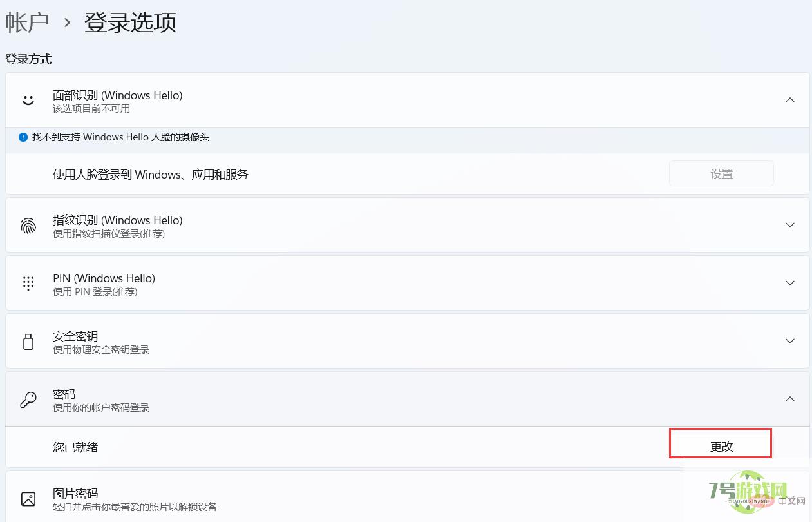Viewport: 812px width, 522px height.
Task: Click 使用物理安全密钥登录 subtitle
Action: tap(101, 350)
